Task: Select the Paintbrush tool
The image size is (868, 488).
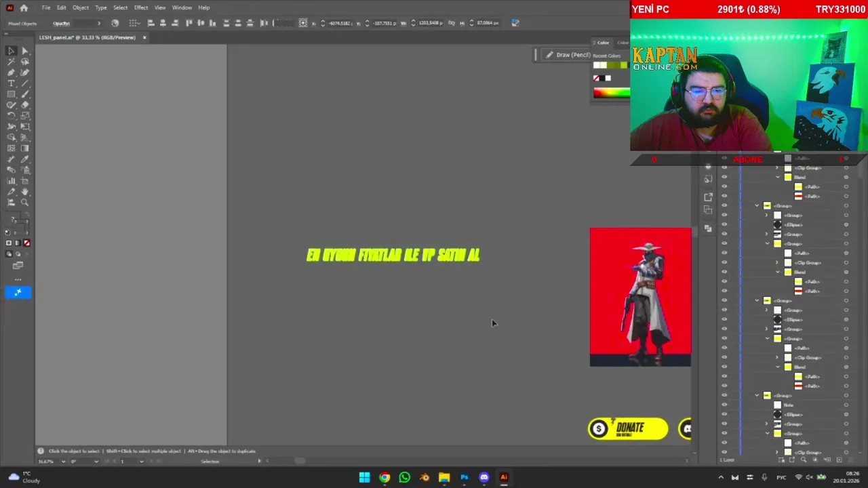Action: coord(25,94)
